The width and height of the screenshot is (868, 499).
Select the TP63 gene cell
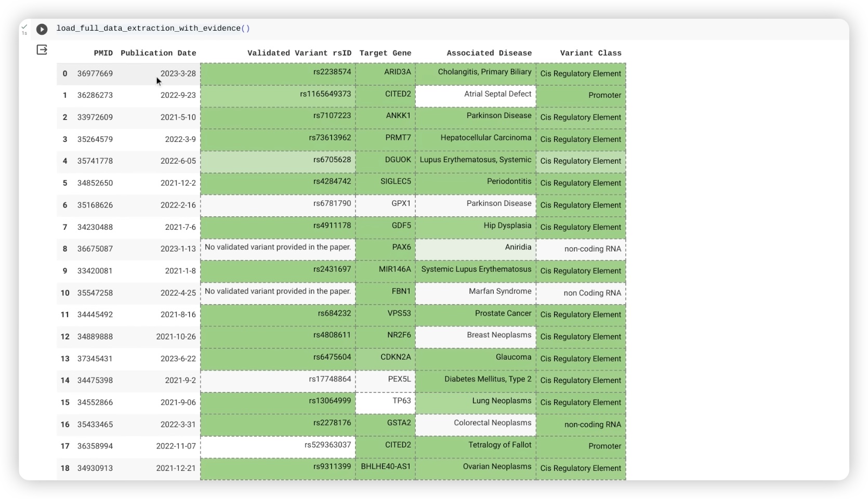pos(386,403)
